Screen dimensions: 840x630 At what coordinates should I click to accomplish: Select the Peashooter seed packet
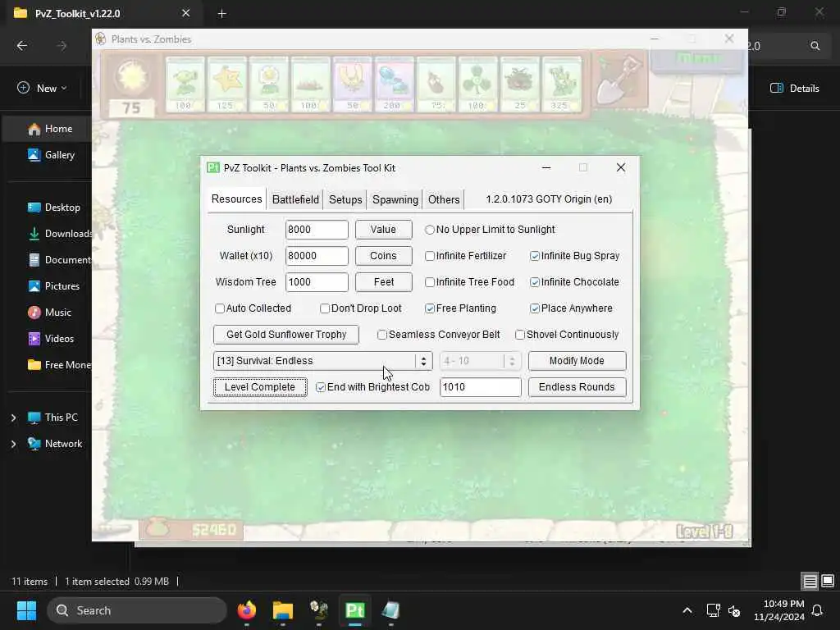pos(185,84)
